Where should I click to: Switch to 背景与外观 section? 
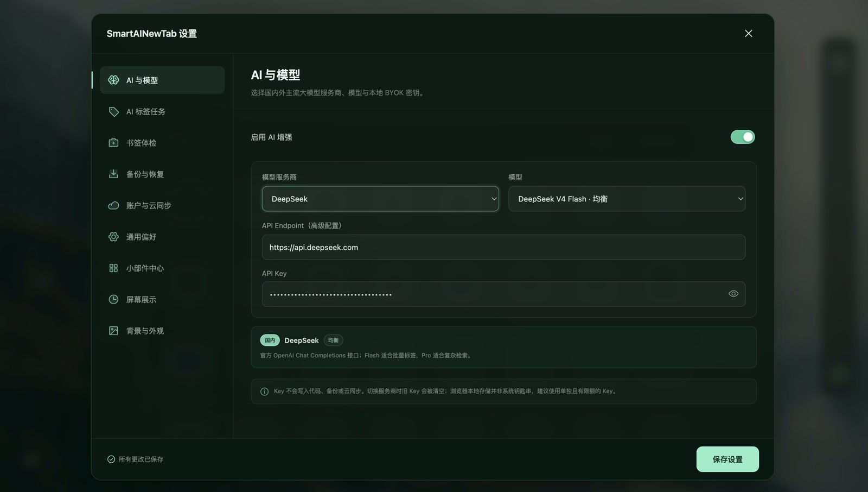coord(162,331)
